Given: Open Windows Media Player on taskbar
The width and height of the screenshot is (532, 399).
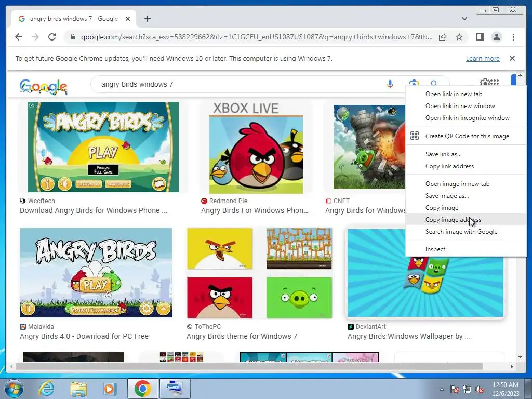Looking at the screenshot, I should (109, 389).
